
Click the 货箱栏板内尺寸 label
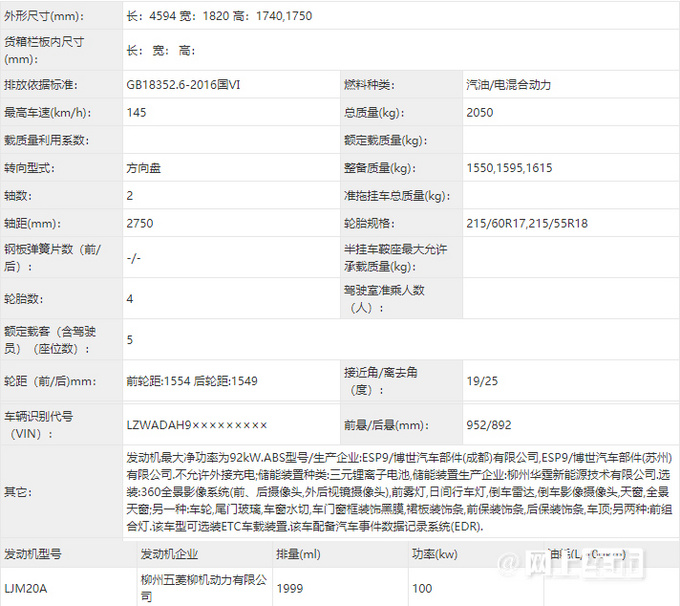pyautogui.click(x=44, y=50)
